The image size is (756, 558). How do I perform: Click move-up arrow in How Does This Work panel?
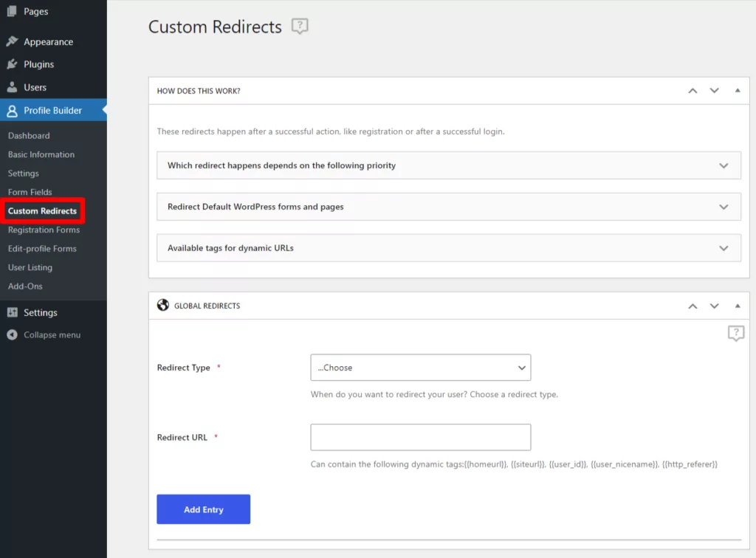(693, 91)
